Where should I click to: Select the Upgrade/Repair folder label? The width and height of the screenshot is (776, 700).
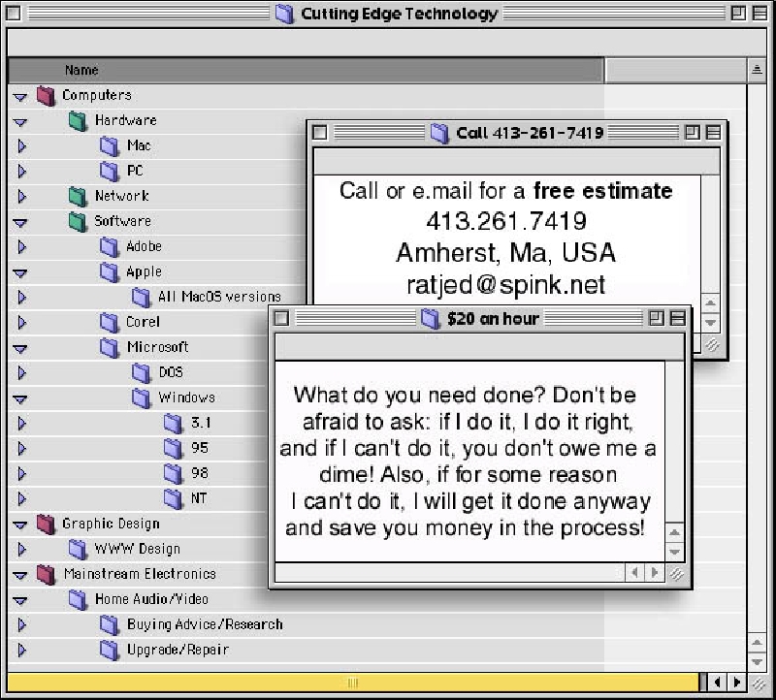(178, 650)
